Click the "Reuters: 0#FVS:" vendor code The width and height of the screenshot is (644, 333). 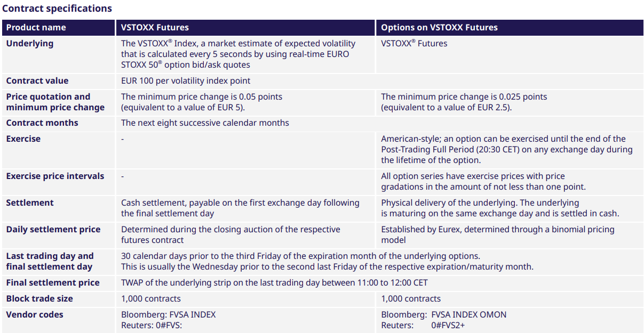click(x=152, y=325)
